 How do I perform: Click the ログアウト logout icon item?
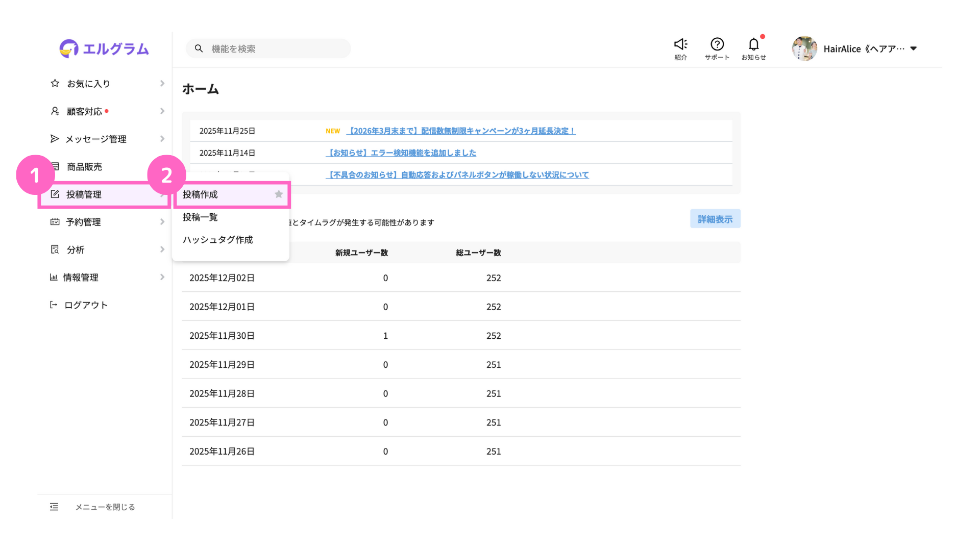point(54,305)
